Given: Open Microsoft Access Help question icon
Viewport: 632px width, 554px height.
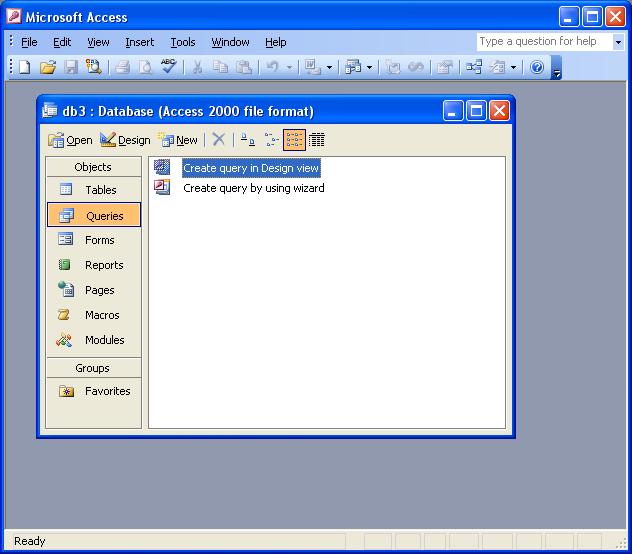Looking at the screenshot, I should click(x=536, y=67).
